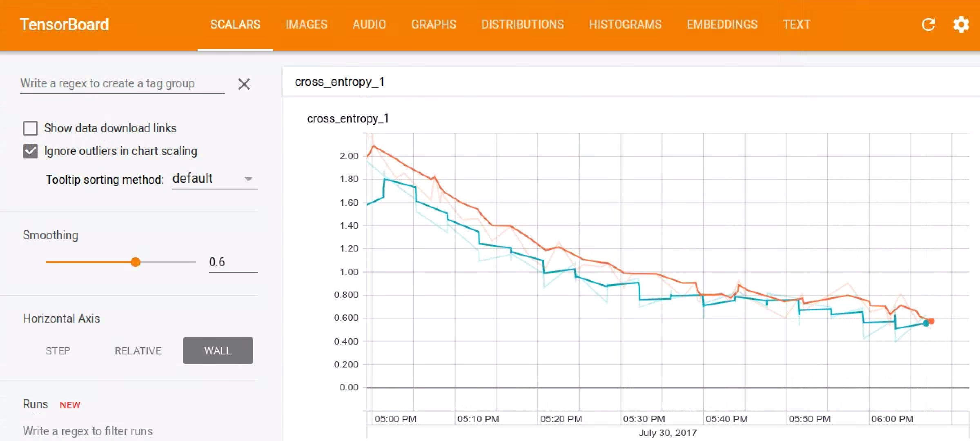The image size is (980, 441).
Task: Open the DISTRIBUTIONS tab
Action: point(523,24)
